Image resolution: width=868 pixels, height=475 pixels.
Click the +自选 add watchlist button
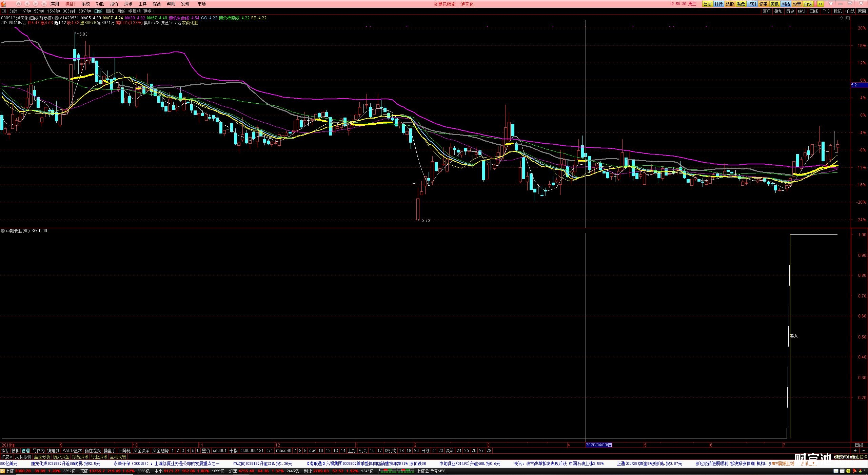849,11
